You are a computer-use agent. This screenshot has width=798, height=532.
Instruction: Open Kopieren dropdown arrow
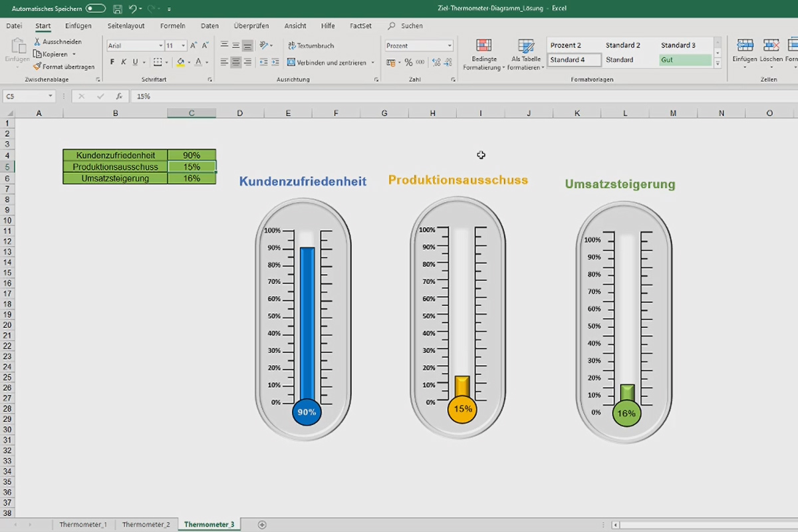pyautogui.click(x=74, y=54)
